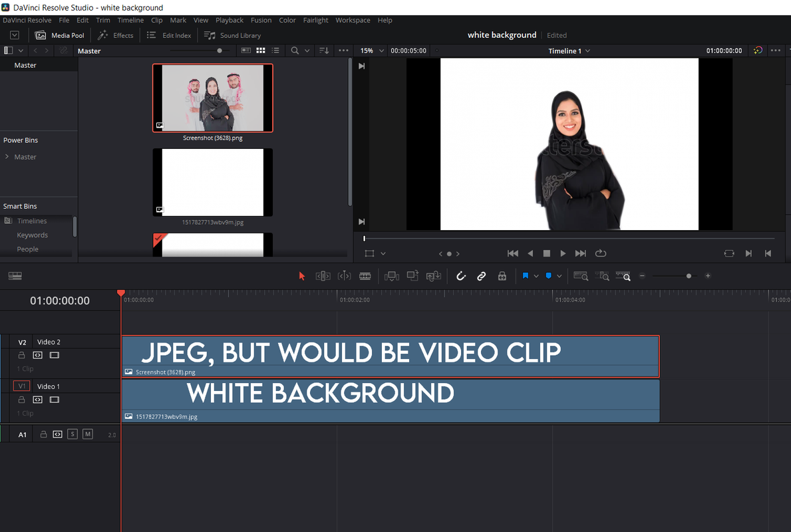Open the Timeline 1 selector dropdown
This screenshot has height=532, width=791.
click(569, 51)
